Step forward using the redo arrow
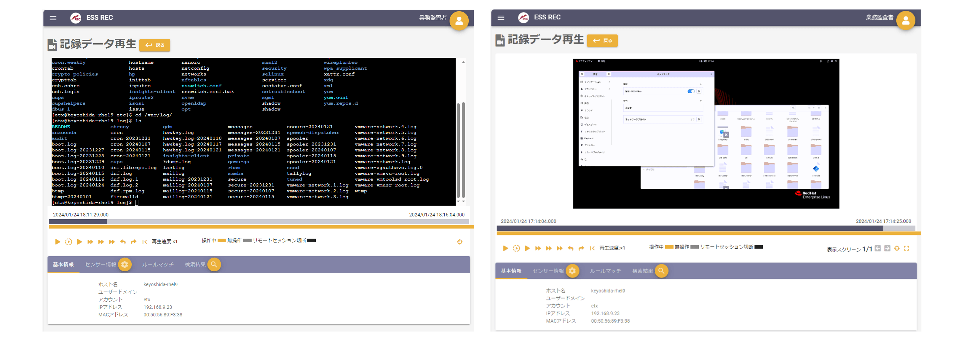980x341 pixels. (133, 241)
